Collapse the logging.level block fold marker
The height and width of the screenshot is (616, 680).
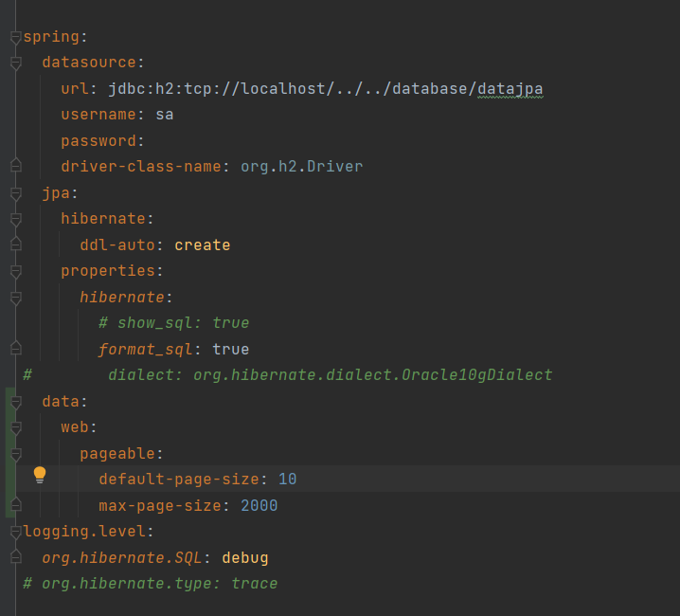15,533
